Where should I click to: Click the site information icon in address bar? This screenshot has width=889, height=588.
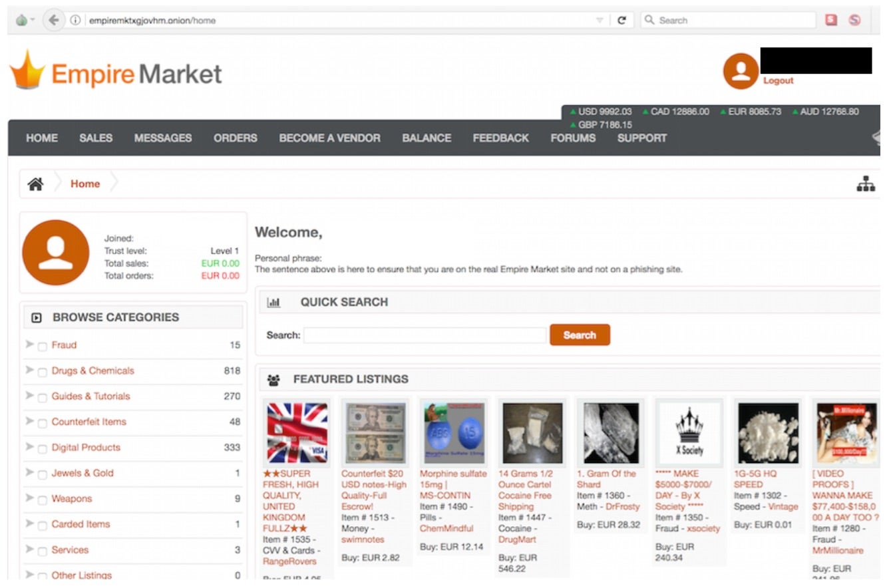[75, 20]
